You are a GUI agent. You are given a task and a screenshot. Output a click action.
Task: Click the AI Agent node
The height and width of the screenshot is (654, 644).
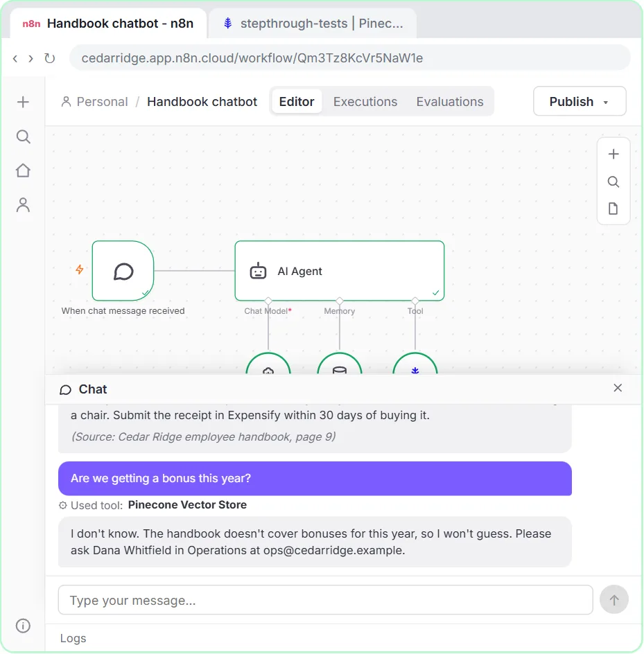click(x=339, y=271)
